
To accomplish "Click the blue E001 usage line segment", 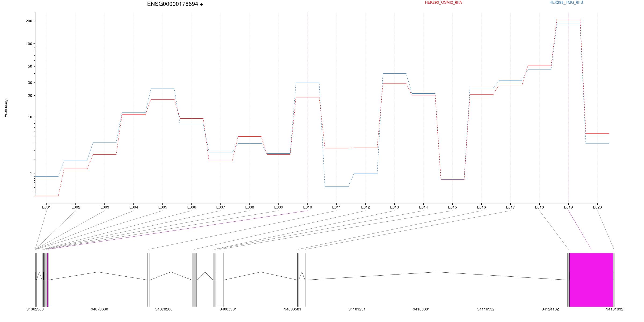I will [x=47, y=176].
